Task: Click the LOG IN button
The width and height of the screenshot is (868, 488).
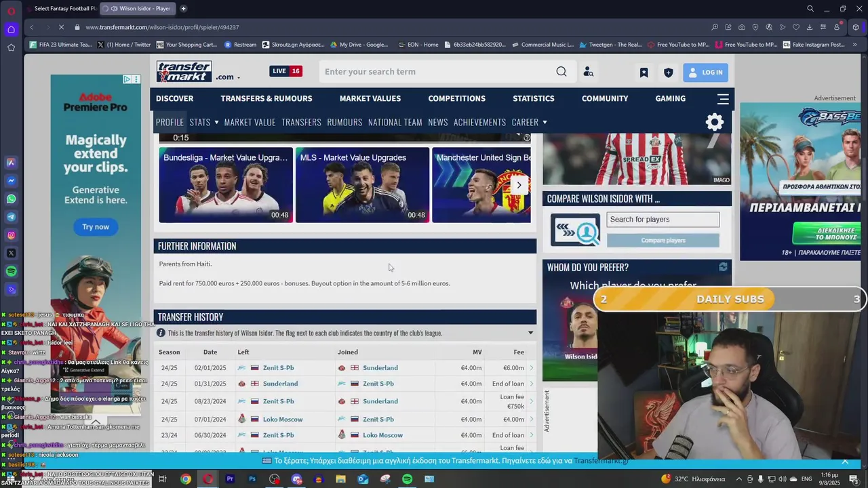Action: tap(705, 72)
